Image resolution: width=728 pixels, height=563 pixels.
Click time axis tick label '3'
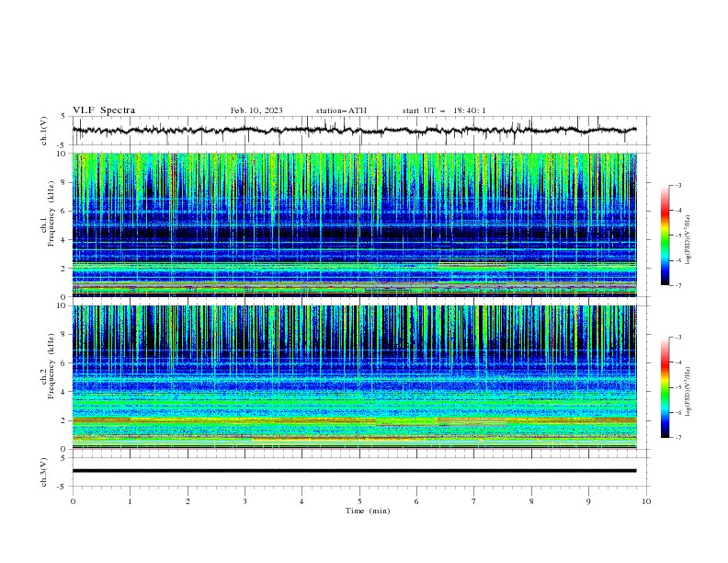click(x=245, y=501)
